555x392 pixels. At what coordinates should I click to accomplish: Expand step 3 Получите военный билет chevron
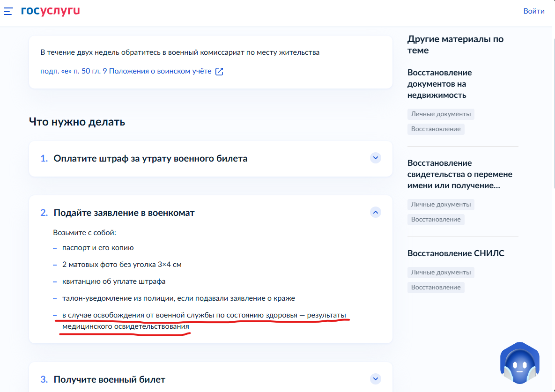(375, 379)
